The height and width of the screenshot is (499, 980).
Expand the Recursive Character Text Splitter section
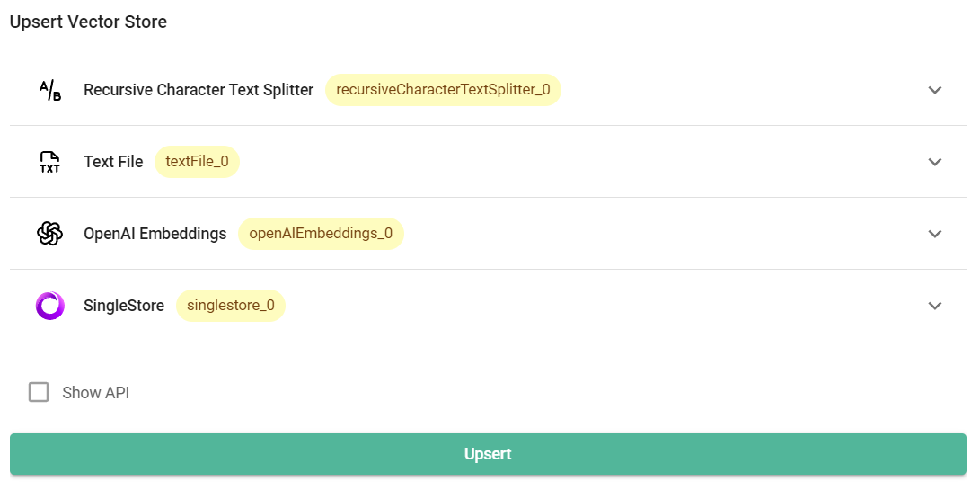click(934, 90)
